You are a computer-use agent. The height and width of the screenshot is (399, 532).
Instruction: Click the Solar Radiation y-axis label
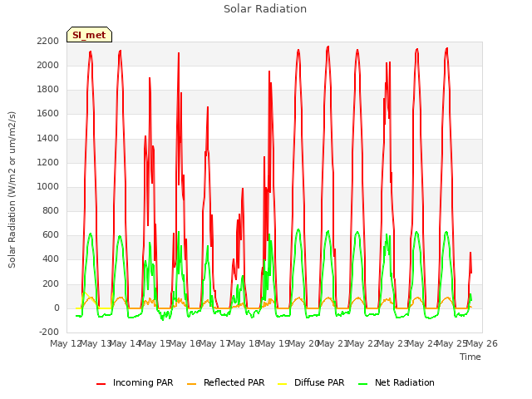12,190
